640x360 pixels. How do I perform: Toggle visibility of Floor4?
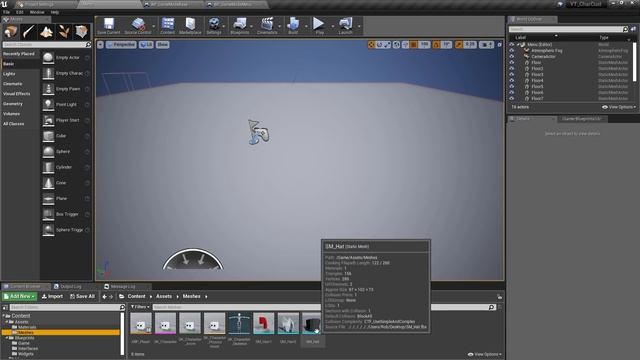[x=511, y=80]
